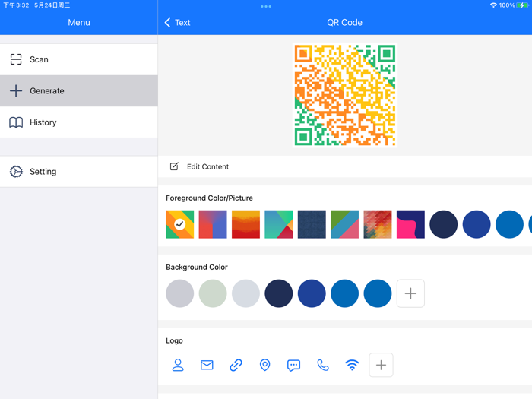Choose the orange-red wavy foreground picture
The image size is (532, 399).
[x=245, y=224]
